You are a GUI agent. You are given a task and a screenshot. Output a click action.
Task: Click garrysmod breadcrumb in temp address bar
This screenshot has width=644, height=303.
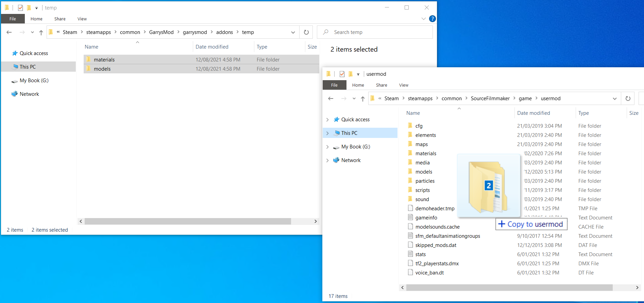pyautogui.click(x=195, y=32)
